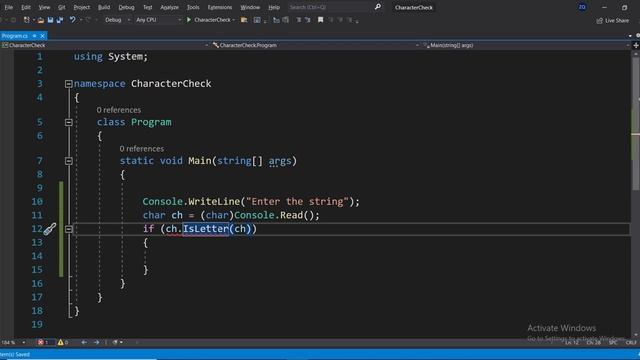This screenshot has width=640, height=360.
Task: Click the Open File folder icon
Action: coord(41,20)
